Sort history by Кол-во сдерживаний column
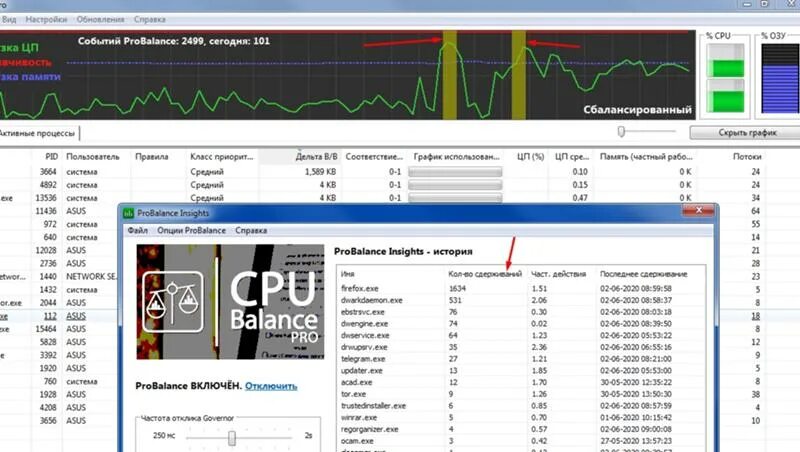Screen dimensions: 800x452 click(485, 274)
